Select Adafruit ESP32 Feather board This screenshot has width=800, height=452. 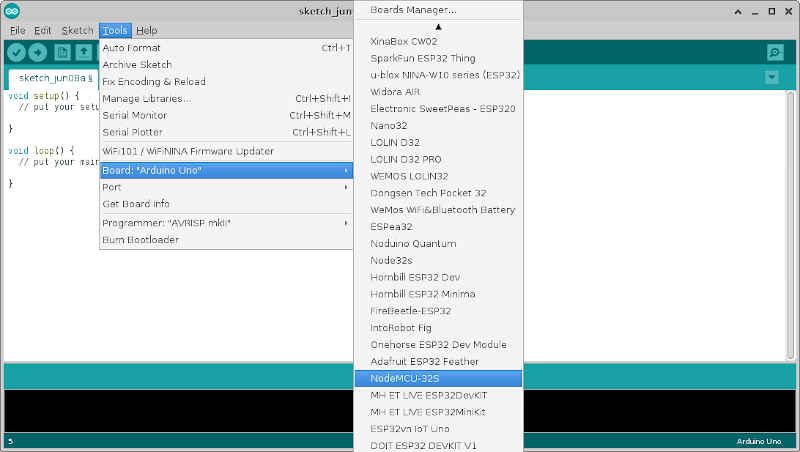click(438, 361)
